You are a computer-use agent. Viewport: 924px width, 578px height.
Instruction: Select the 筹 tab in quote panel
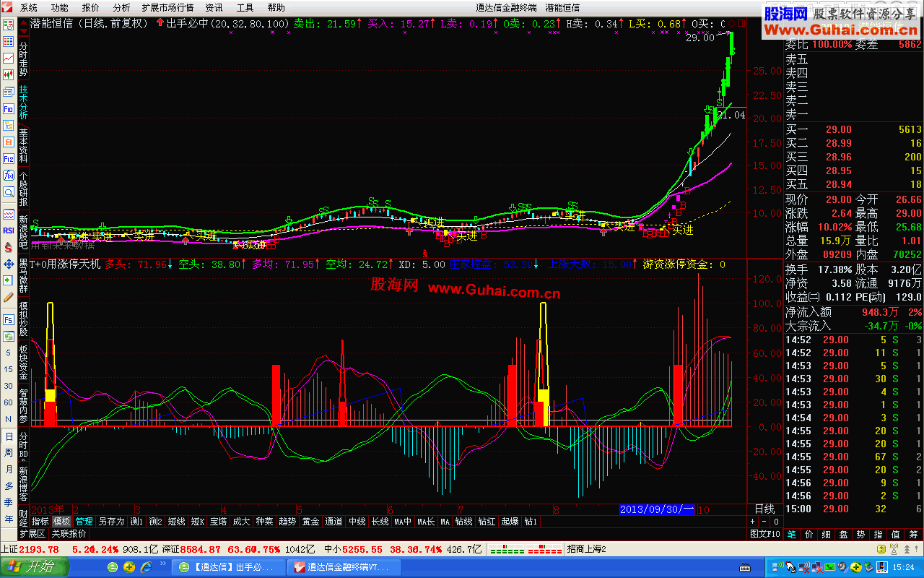tap(913, 534)
